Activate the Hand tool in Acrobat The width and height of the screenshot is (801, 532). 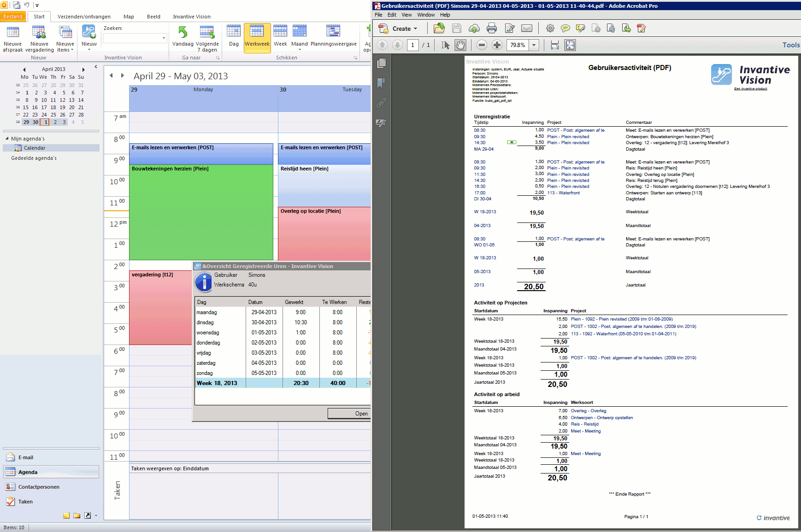(x=460, y=45)
